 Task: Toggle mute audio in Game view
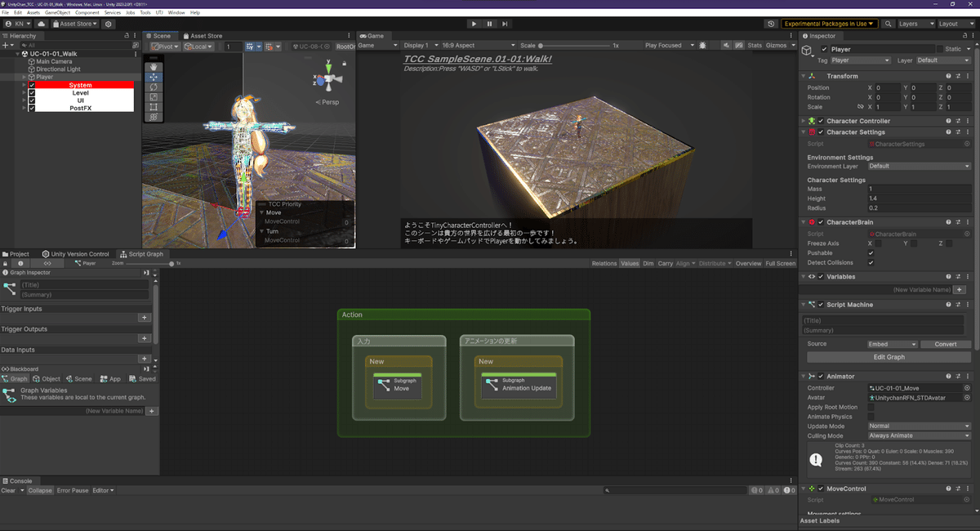pyautogui.click(x=725, y=46)
